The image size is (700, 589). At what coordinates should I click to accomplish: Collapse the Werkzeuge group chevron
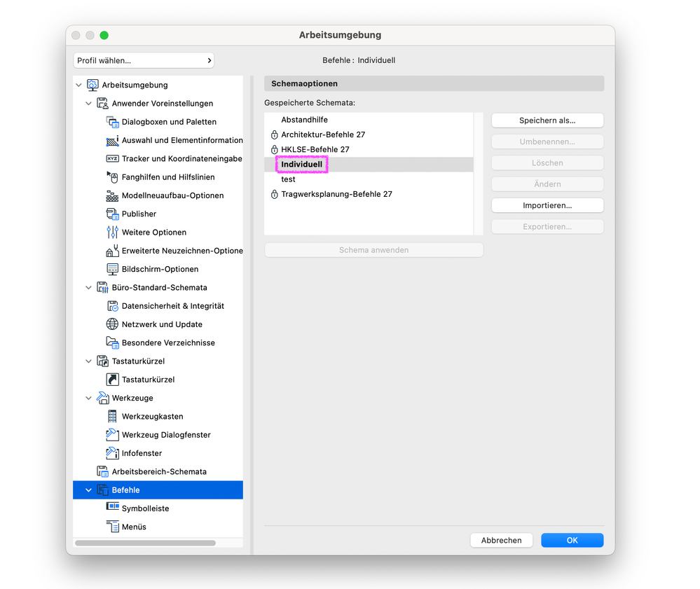coord(89,398)
